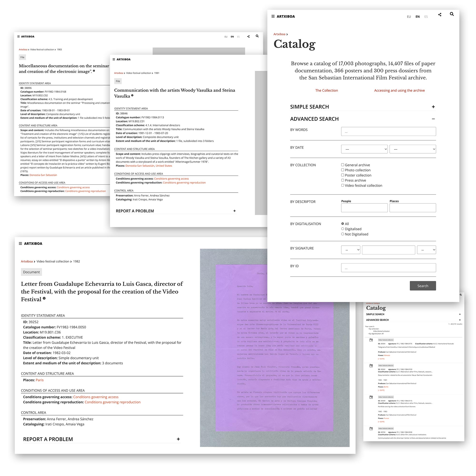
Task: Open Berlin place link in results
Action: (386, 387)
